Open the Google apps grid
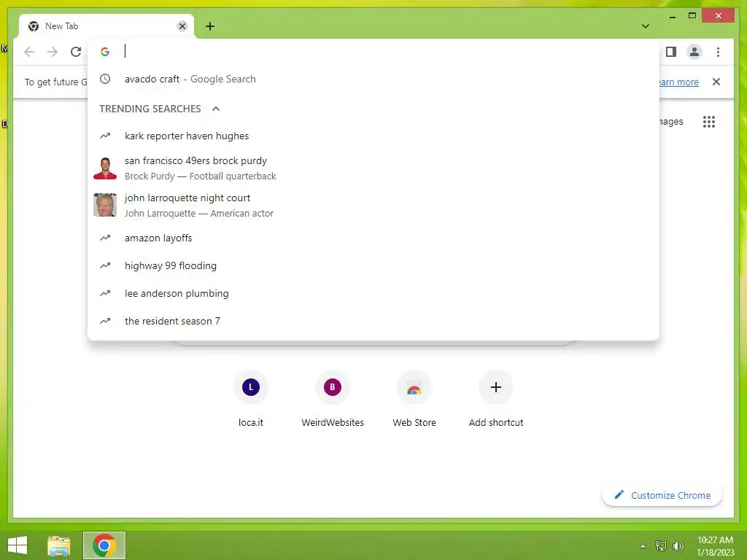747x560 pixels. pyautogui.click(x=709, y=122)
